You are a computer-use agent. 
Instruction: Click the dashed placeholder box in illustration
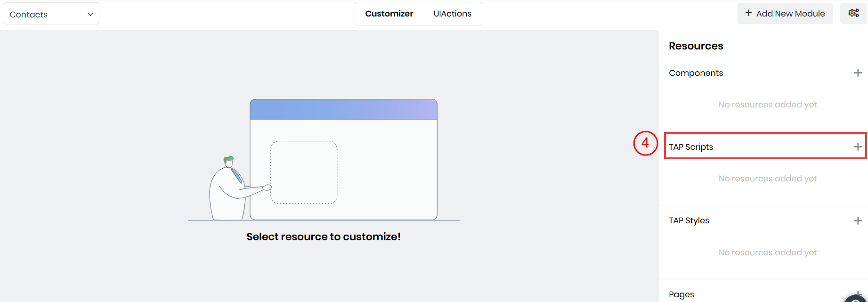pos(304,172)
